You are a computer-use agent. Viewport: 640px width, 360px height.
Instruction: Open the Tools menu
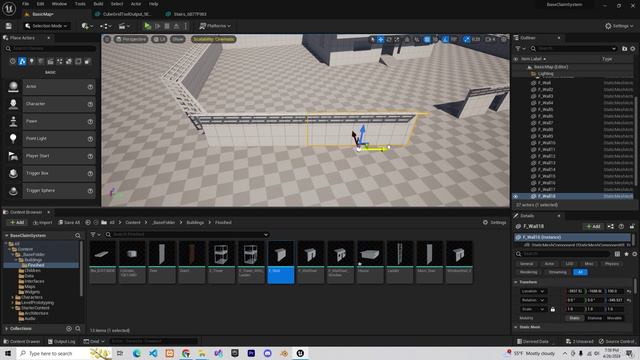click(x=80, y=4)
